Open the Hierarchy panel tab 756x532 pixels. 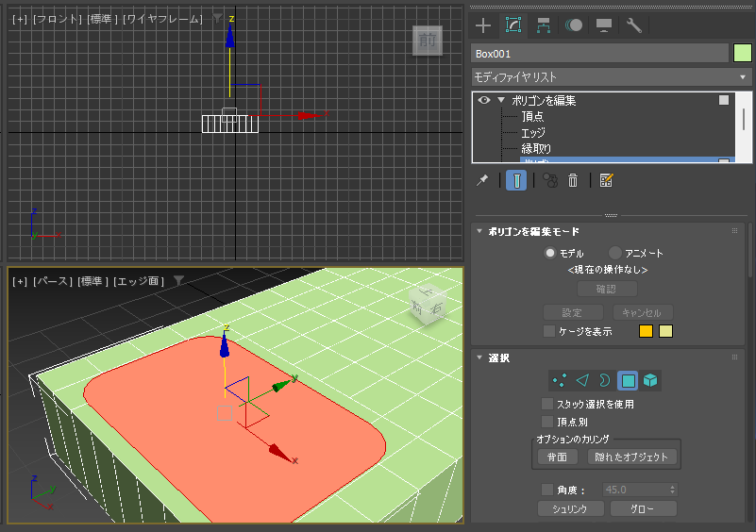click(x=544, y=25)
